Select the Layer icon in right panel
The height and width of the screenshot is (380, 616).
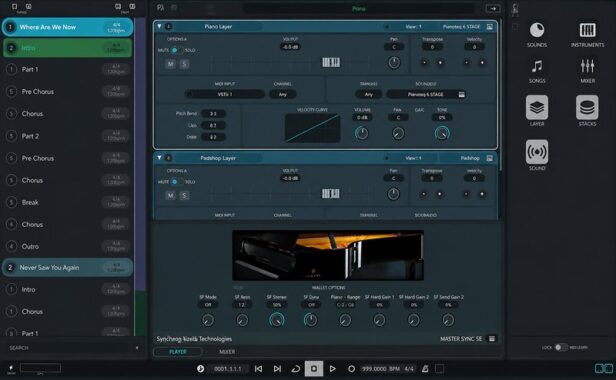coord(537,107)
